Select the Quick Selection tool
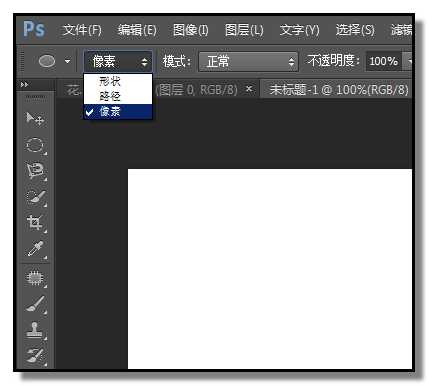Screen dimensions: 428x385 [x=35, y=197]
